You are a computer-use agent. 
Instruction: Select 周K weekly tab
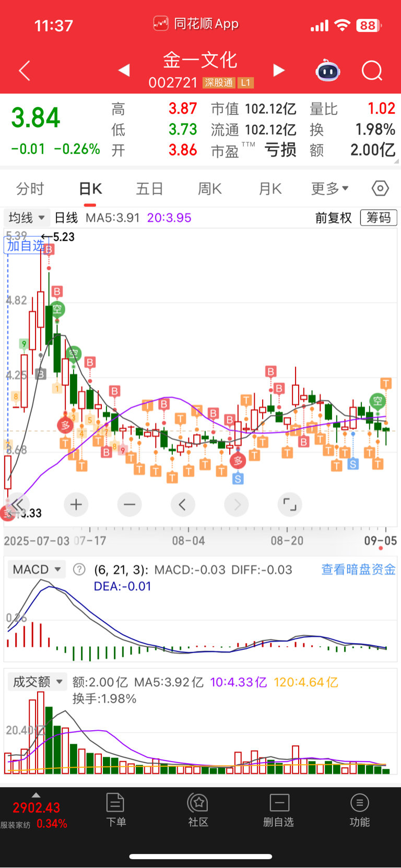click(210, 188)
